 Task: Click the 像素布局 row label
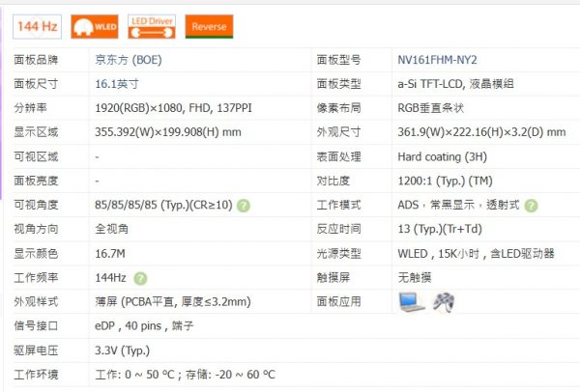[x=338, y=108]
